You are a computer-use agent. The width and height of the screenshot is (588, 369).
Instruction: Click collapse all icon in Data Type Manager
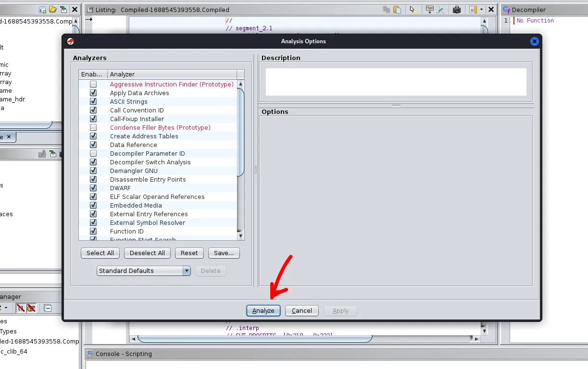48,308
